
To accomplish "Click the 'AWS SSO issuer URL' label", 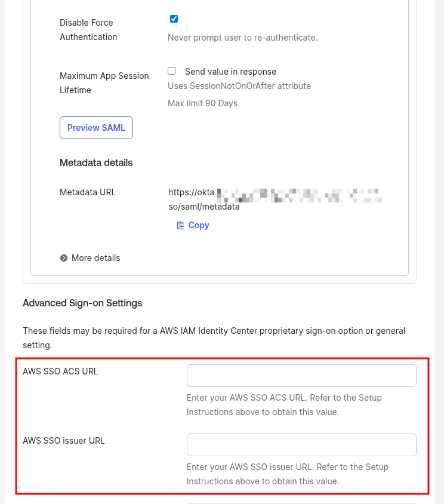I will [64, 441].
